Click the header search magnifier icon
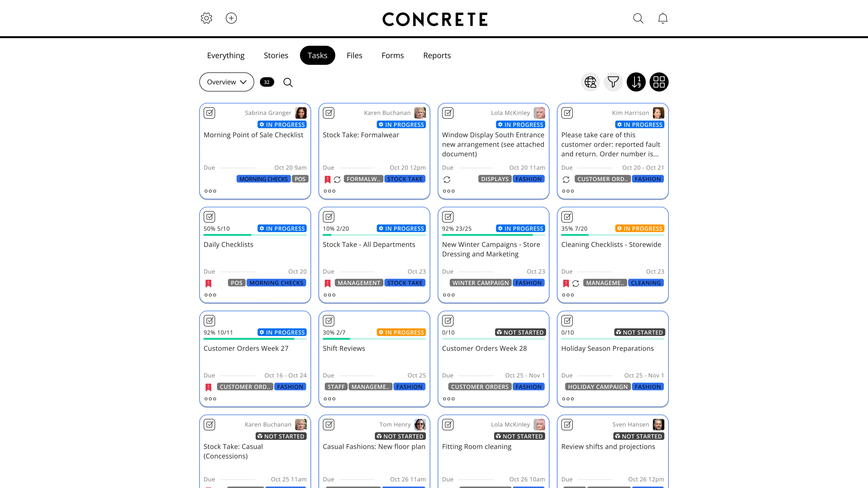 638,18
